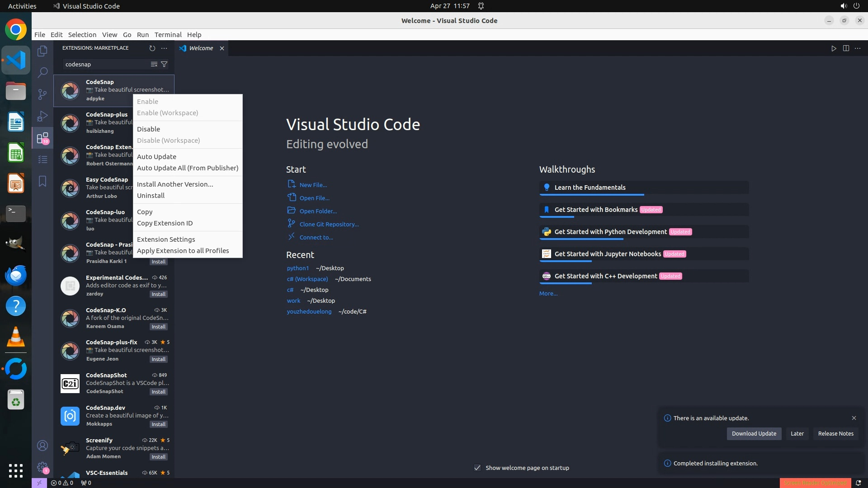Open the Manage gear icon
Screen dimensions: 868x488
coord(42,467)
